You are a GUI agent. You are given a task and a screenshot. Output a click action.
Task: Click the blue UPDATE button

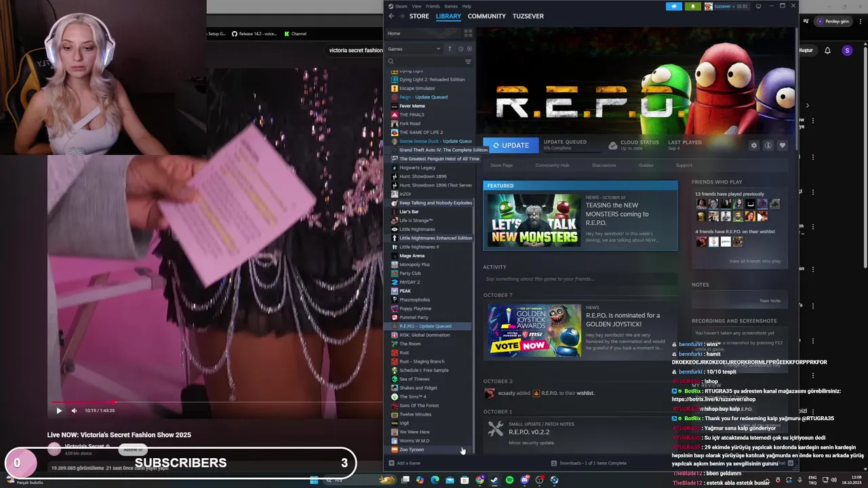pyautogui.click(x=511, y=145)
